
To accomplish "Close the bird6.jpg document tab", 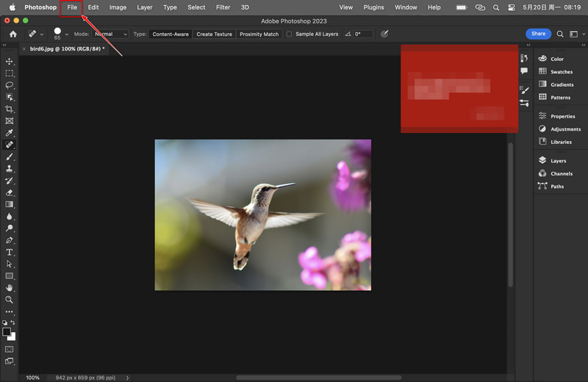I will coord(24,48).
